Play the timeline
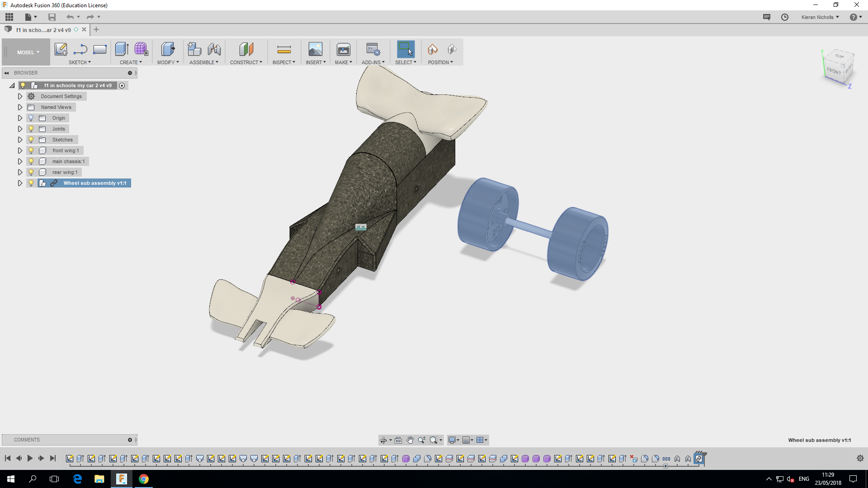Screen dimensions: 868x488 [x=30, y=458]
